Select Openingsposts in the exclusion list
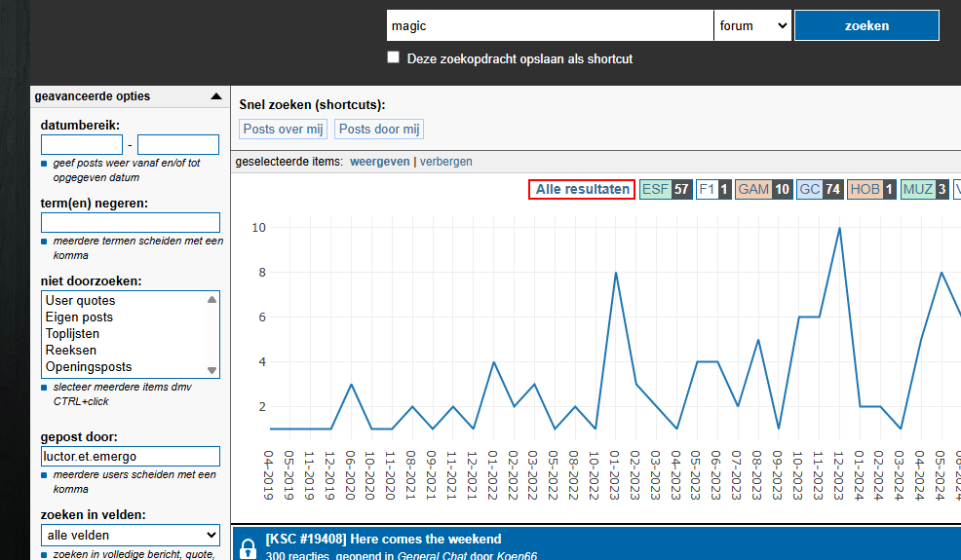Screen dimensions: 961x560 pyautogui.click(x=89, y=366)
